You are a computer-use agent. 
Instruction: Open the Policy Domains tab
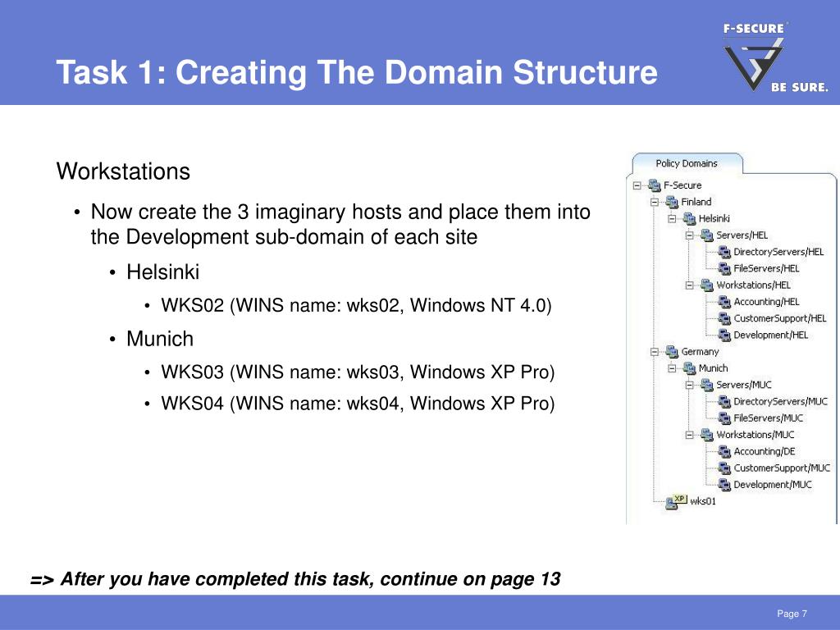coord(687,163)
